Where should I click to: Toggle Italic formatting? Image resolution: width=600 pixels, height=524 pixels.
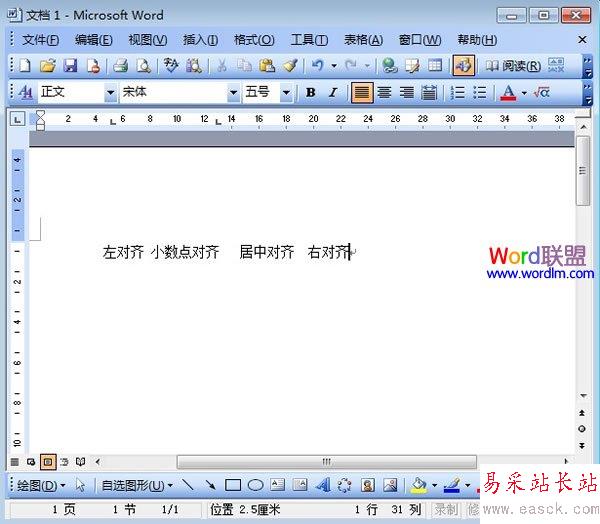(333, 92)
